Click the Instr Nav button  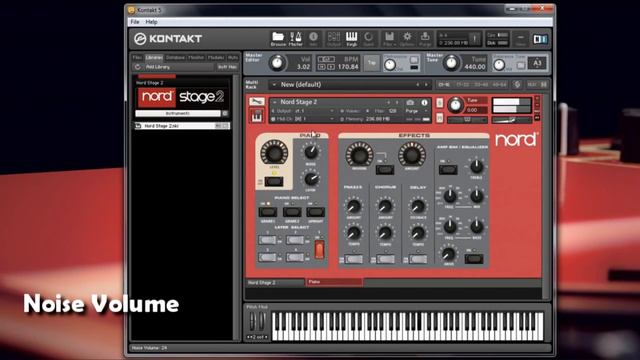pos(227,67)
